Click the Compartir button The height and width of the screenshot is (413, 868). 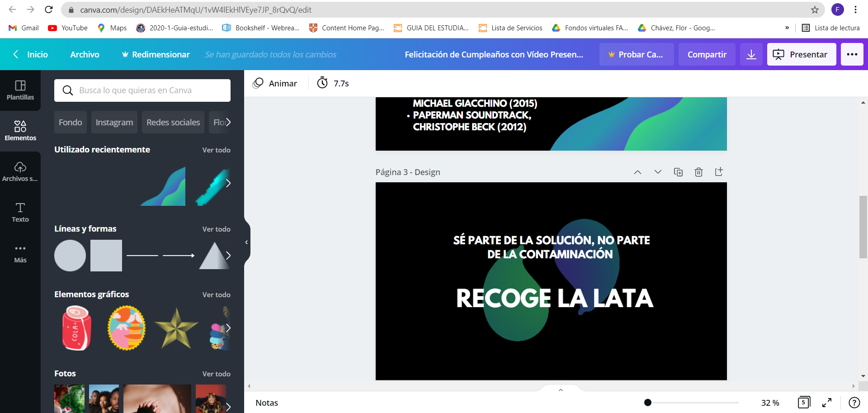(707, 54)
